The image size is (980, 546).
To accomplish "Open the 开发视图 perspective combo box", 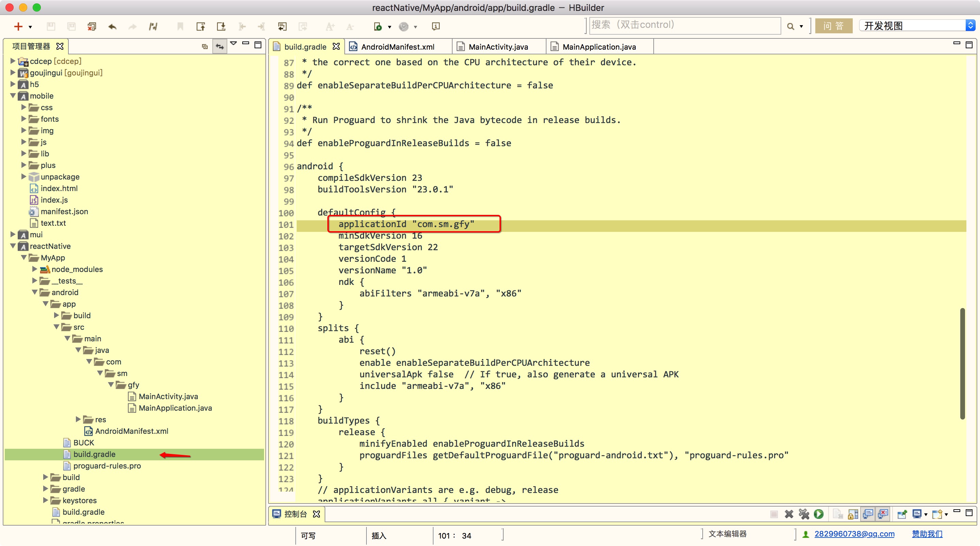I will tap(917, 25).
